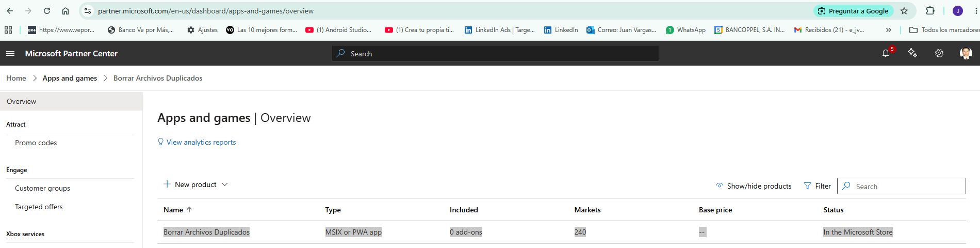Open the Copilot sparkle icon in header
The width and height of the screenshot is (980, 248).
pos(912,53)
